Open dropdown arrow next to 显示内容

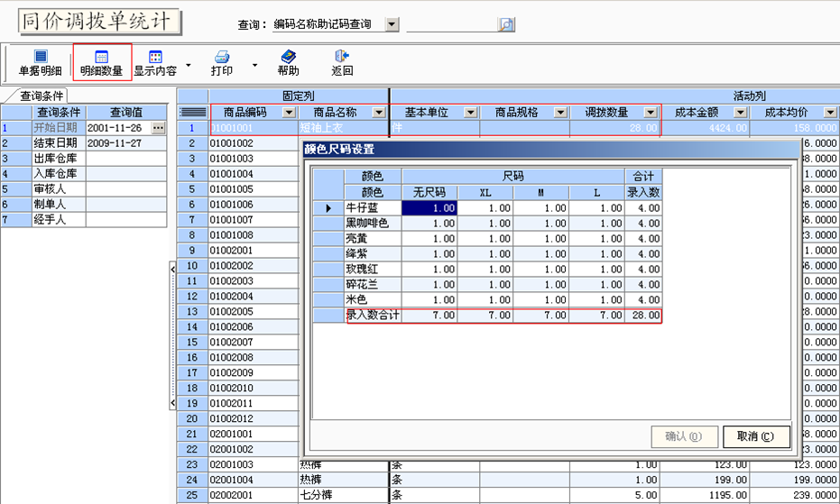(x=188, y=65)
